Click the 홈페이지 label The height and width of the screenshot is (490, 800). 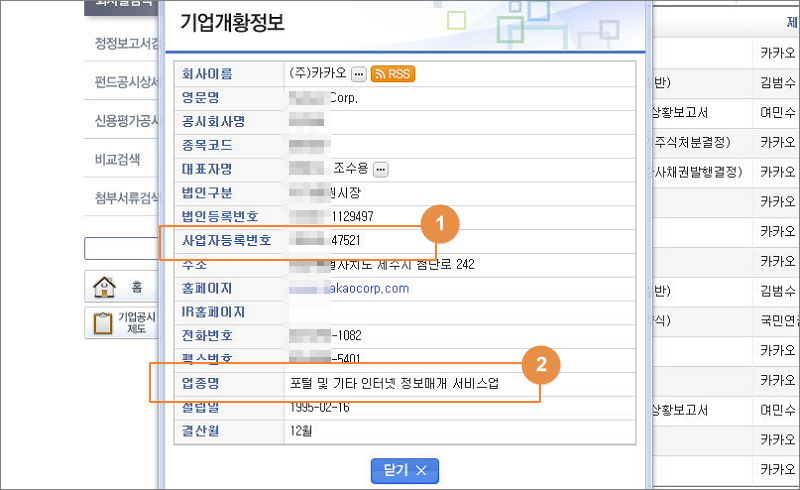point(207,288)
